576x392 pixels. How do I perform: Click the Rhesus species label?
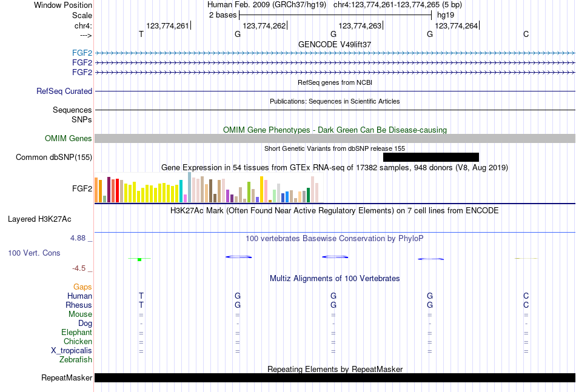[79, 305]
